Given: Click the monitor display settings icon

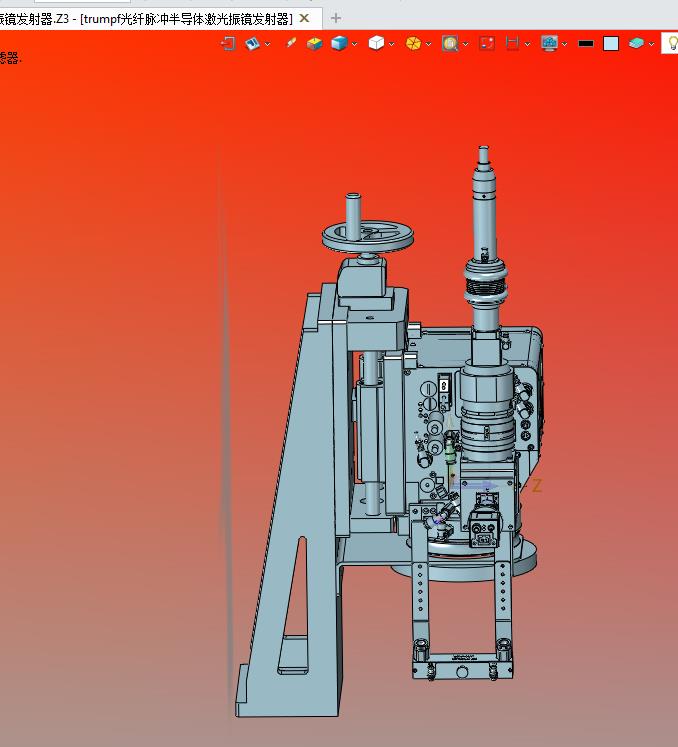Looking at the screenshot, I should tap(549, 43).
